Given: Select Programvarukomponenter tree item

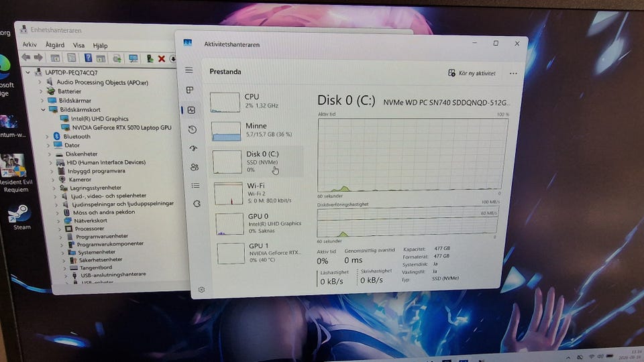Looking at the screenshot, I should pos(110,244).
